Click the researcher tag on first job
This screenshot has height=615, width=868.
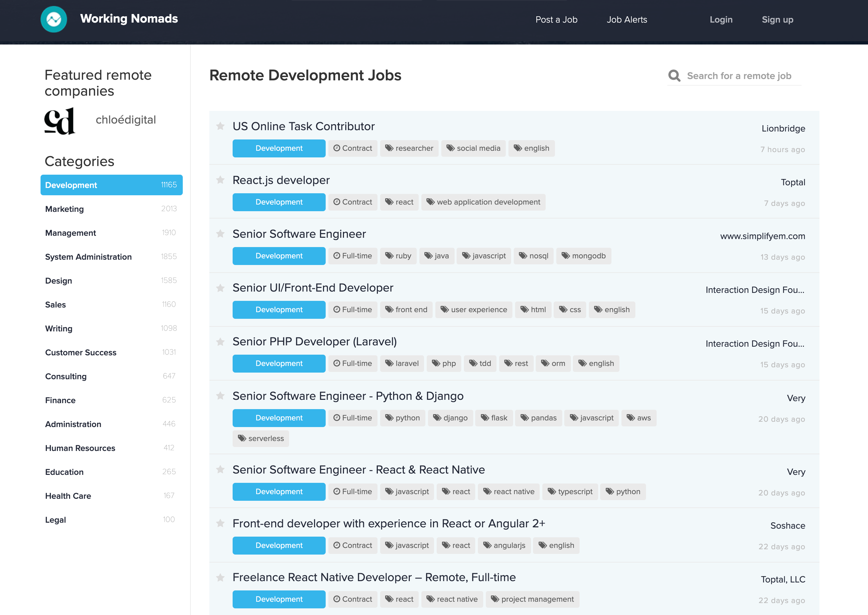tap(409, 148)
